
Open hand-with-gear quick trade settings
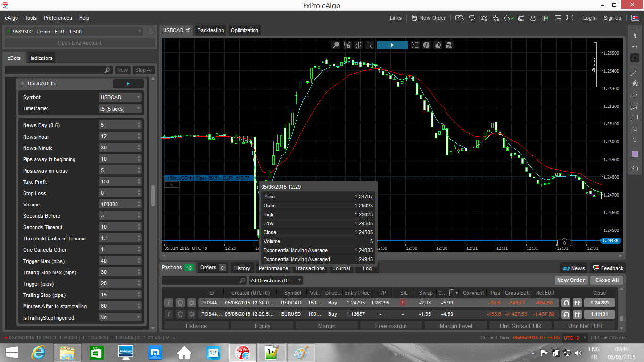click(496, 18)
